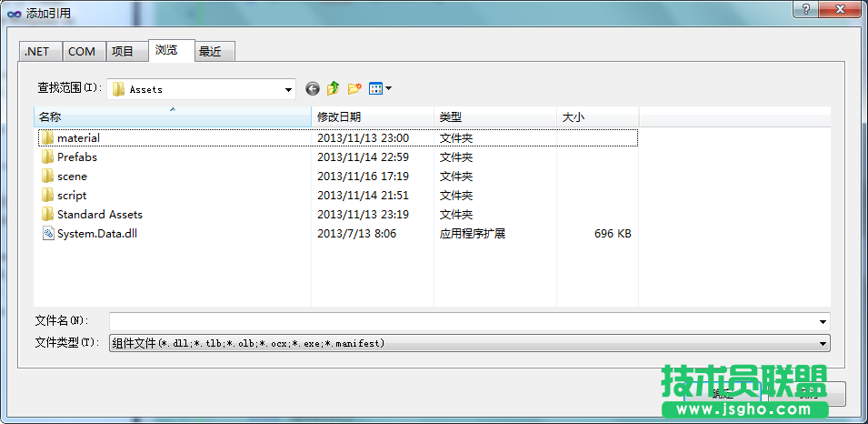Switch to the COM tab
Screen dimensions: 868x424
pos(84,52)
